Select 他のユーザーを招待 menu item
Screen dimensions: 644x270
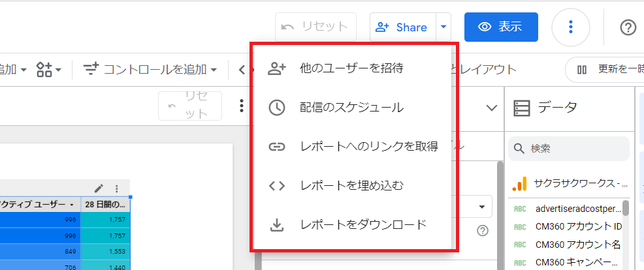tap(352, 68)
